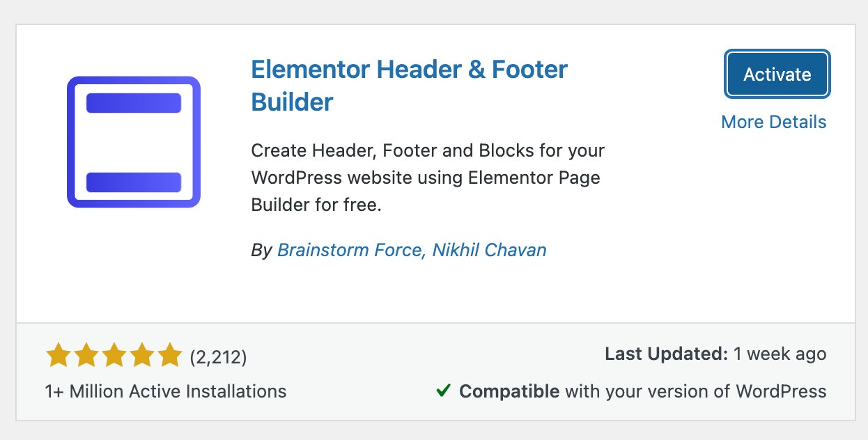Click the Compatible with your WordPress notice
The image size is (868, 440).
pos(641,391)
